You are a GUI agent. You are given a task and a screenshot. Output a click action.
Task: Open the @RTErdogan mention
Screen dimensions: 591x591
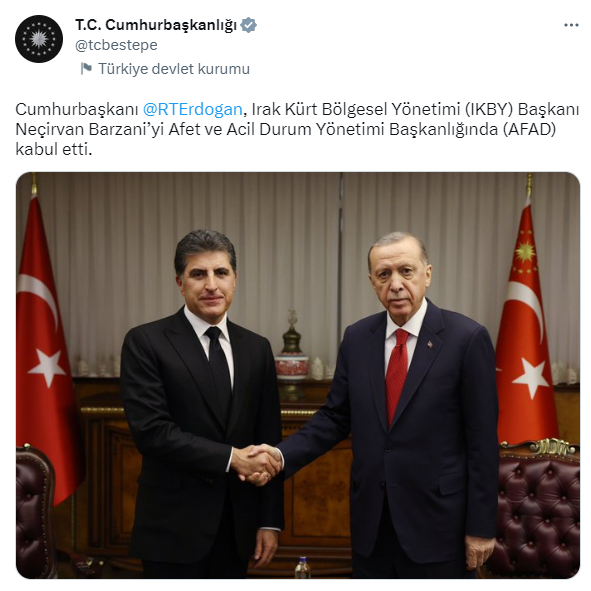point(192,109)
